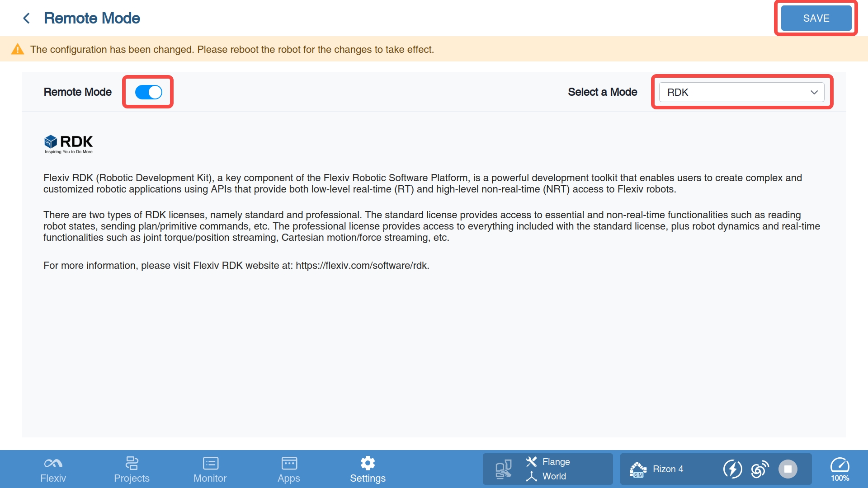Click the Flange tool coordinate icon
Screen dimensions: 868x488
click(532, 462)
